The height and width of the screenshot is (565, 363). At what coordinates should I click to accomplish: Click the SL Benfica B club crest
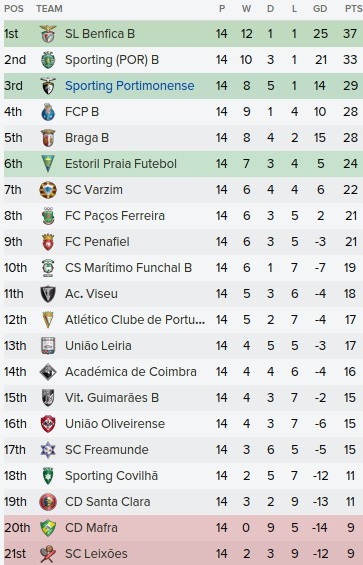coord(48,34)
